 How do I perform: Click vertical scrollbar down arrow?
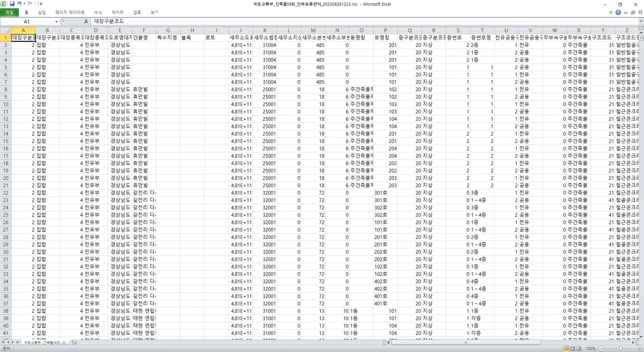coord(641,337)
